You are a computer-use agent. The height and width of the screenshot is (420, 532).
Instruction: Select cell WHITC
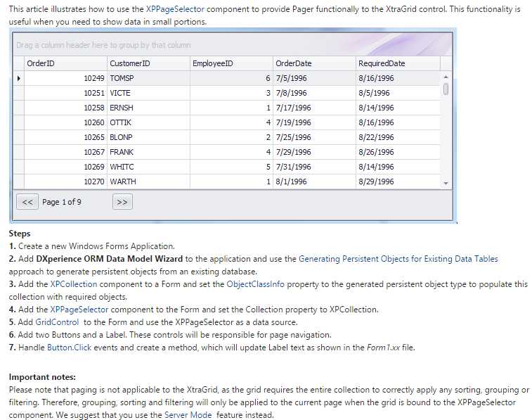(148, 167)
